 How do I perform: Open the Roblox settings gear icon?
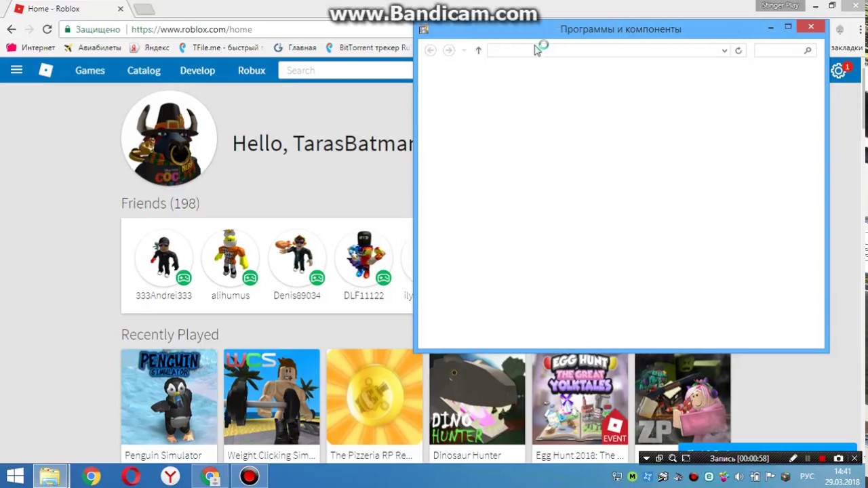[838, 70]
